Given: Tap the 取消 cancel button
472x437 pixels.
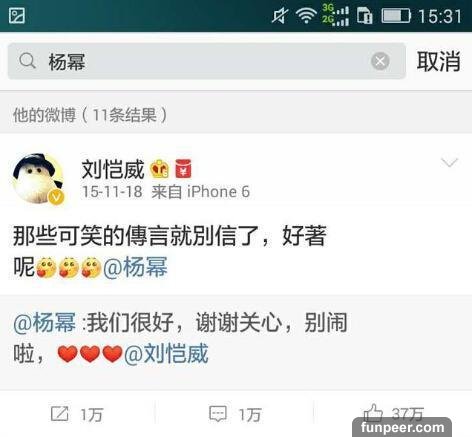Looking at the screenshot, I should pyautogui.click(x=438, y=61).
